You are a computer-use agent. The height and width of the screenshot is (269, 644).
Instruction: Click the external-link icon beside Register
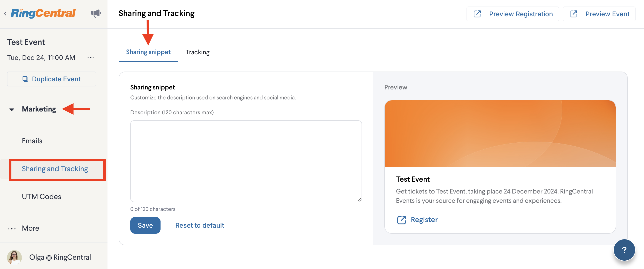click(402, 220)
